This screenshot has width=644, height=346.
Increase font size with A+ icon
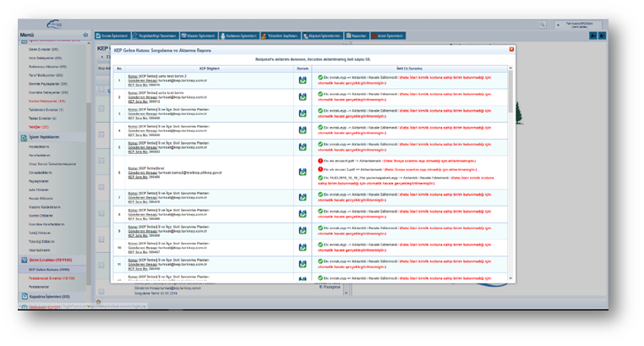click(592, 36)
